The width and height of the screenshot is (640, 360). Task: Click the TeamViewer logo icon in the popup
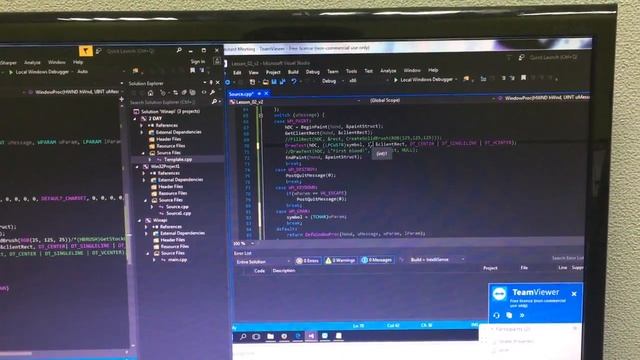pyautogui.click(x=500, y=294)
